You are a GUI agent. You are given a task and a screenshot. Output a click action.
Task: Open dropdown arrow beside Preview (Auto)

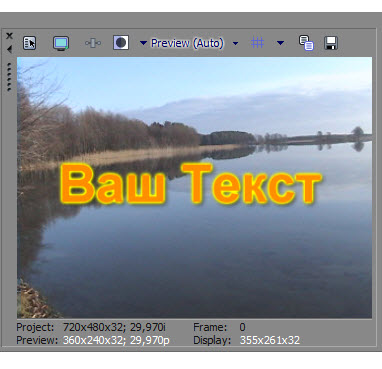click(x=235, y=43)
